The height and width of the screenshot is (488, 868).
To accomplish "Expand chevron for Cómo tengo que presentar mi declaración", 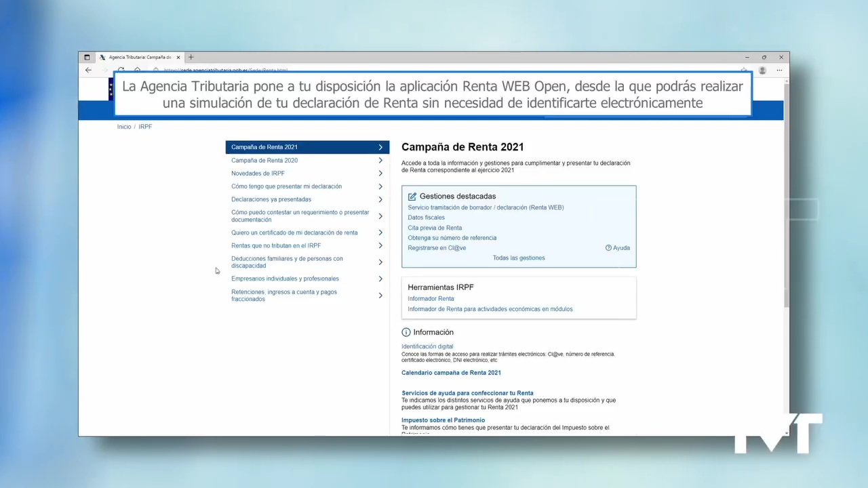I will [x=380, y=186].
